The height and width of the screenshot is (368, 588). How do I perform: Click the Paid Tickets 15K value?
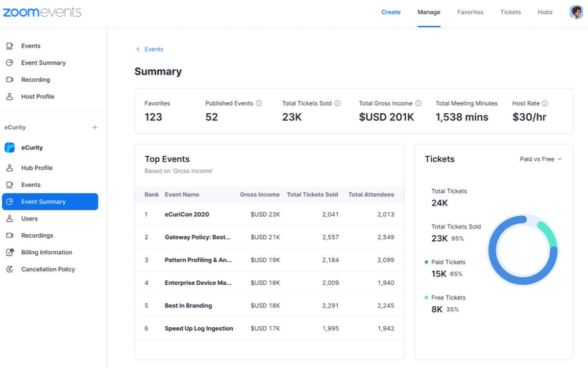(x=439, y=274)
